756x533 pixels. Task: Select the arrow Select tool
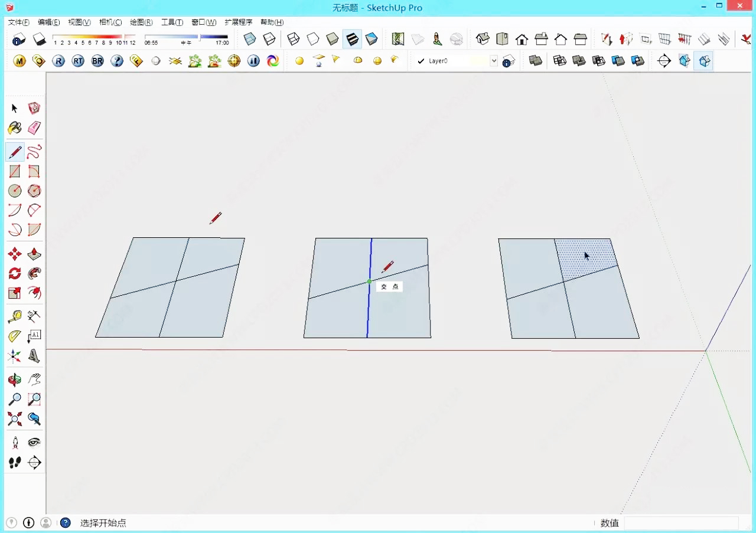point(15,109)
